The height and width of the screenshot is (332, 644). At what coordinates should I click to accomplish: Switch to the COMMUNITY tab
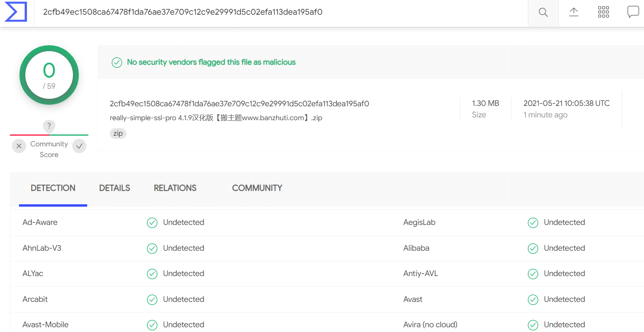click(257, 188)
